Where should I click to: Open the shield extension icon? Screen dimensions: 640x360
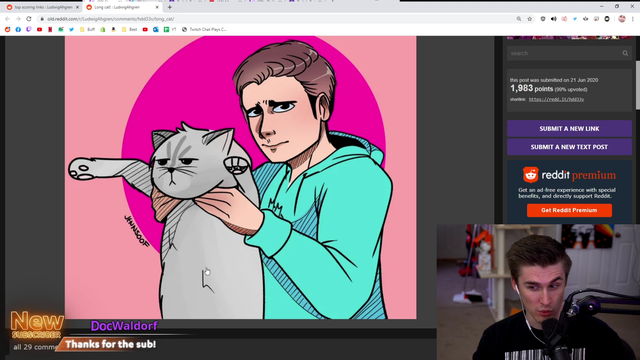[543, 19]
